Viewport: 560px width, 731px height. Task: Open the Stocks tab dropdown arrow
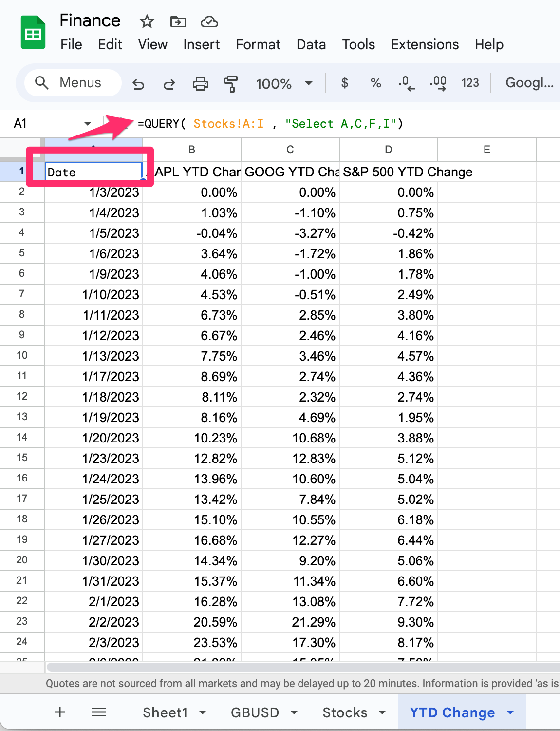tap(382, 712)
